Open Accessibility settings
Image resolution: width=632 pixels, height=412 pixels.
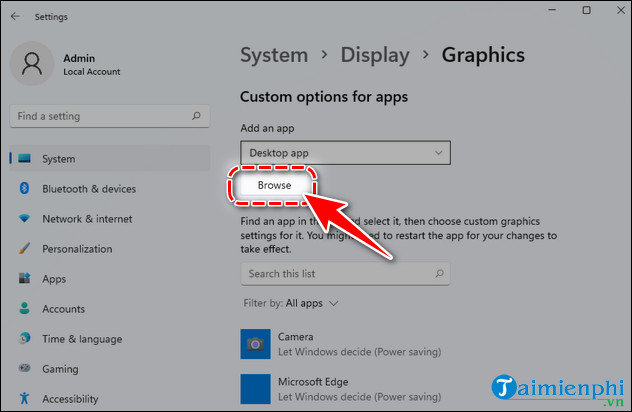pyautogui.click(x=70, y=398)
